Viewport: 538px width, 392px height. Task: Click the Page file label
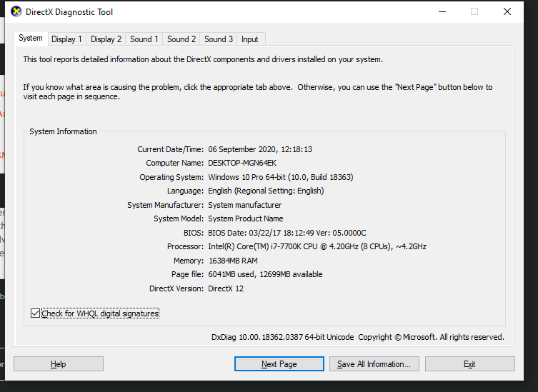tap(187, 274)
